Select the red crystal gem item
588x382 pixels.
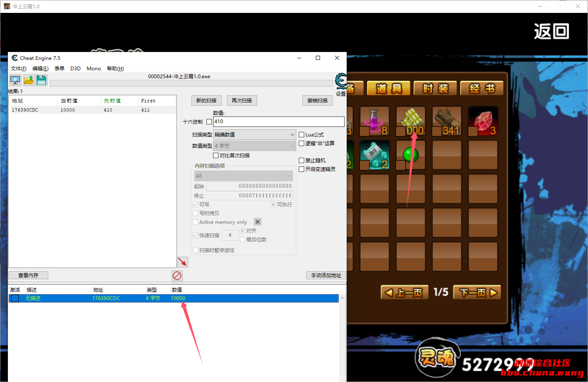click(x=483, y=121)
